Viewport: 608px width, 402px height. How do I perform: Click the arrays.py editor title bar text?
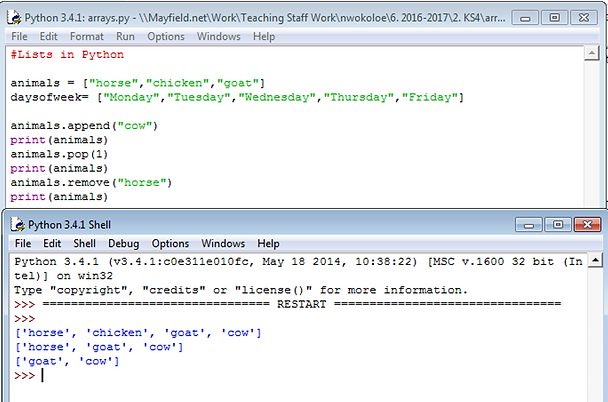[265, 18]
